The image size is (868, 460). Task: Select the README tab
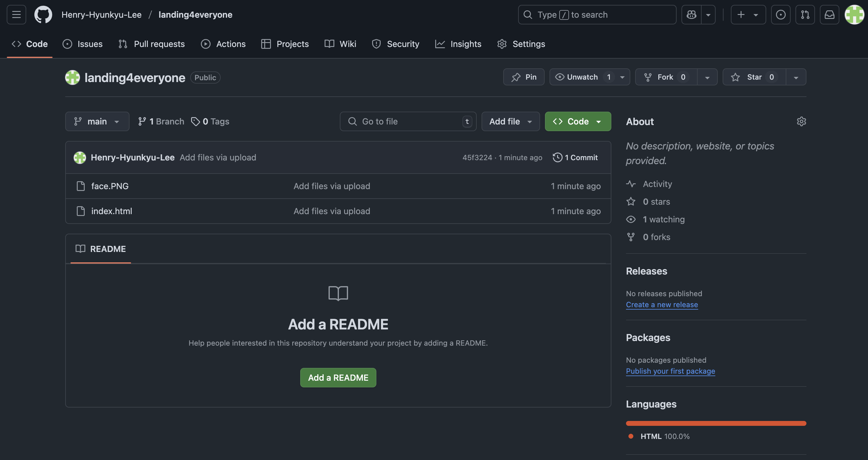(x=101, y=249)
